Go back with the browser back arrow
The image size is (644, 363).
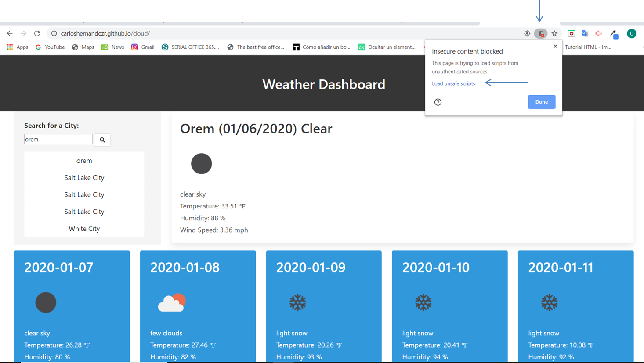(10, 33)
